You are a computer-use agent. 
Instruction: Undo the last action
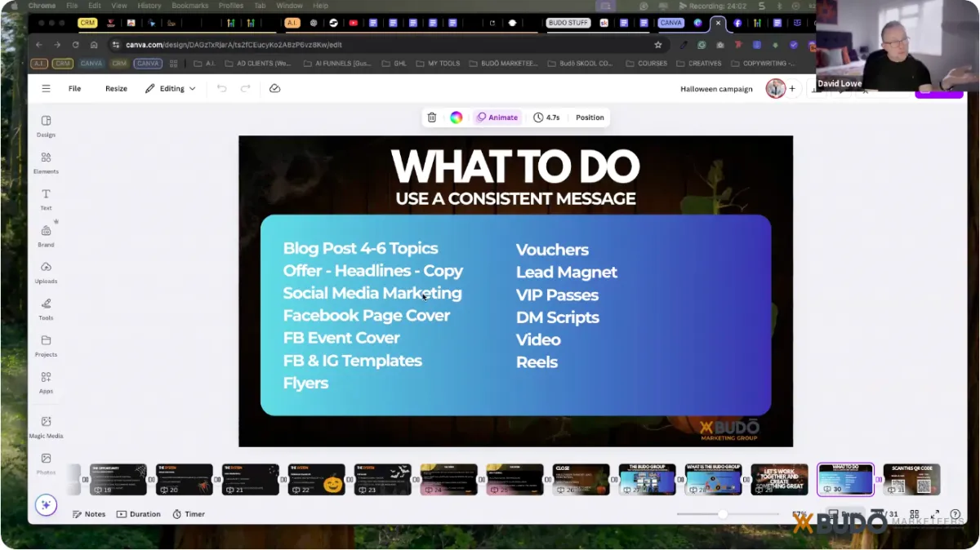pyautogui.click(x=221, y=88)
